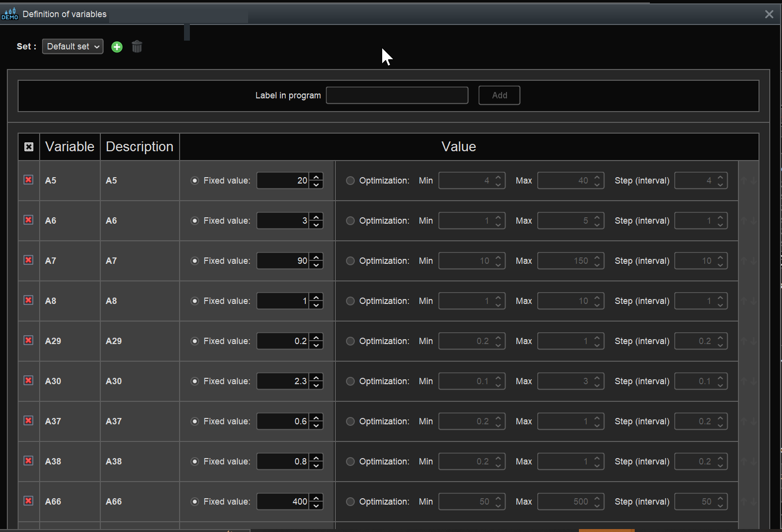Select Fixed value radio for A7
The width and height of the screenshot is (782, 532).
click(195, 261)
